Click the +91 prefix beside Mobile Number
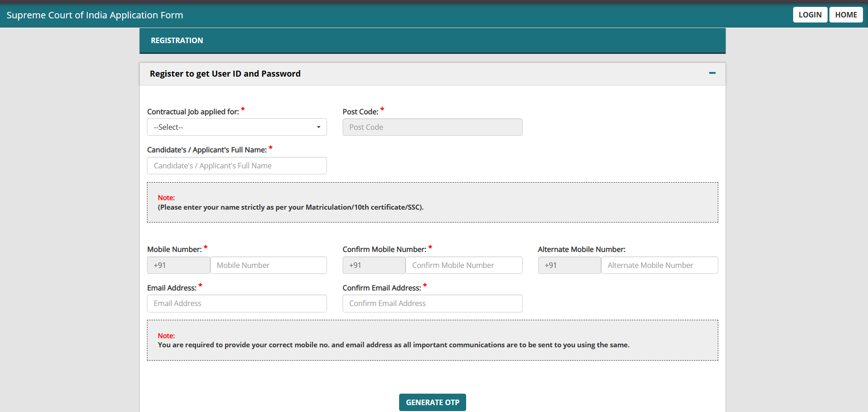The width and height of the screenshot is (868, 412). click(178, 265)
